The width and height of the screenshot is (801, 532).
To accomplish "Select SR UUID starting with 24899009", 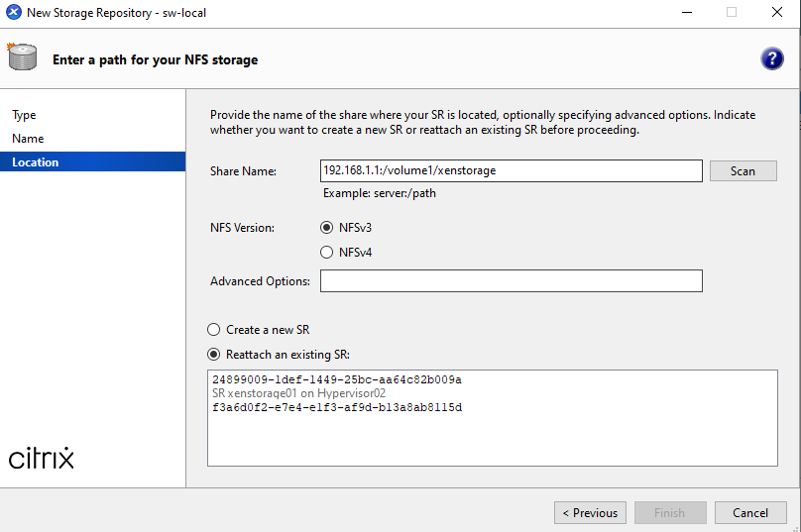I will click(x=337, y=380).
